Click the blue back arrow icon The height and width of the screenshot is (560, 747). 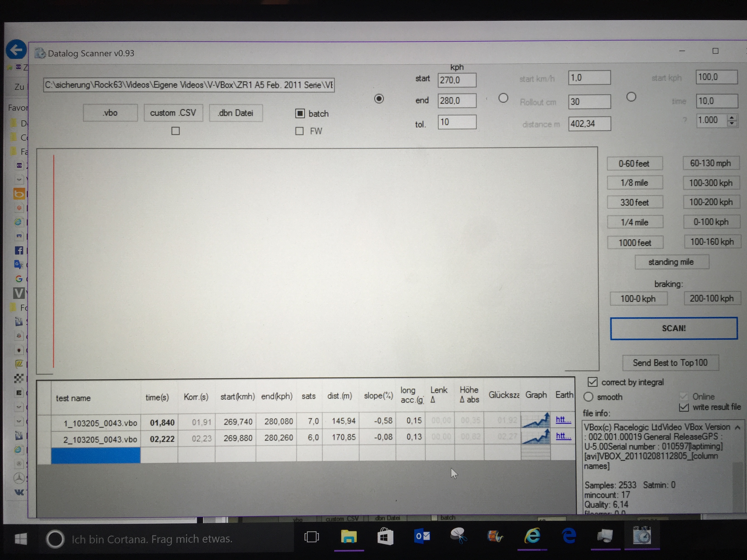[16, 50]
